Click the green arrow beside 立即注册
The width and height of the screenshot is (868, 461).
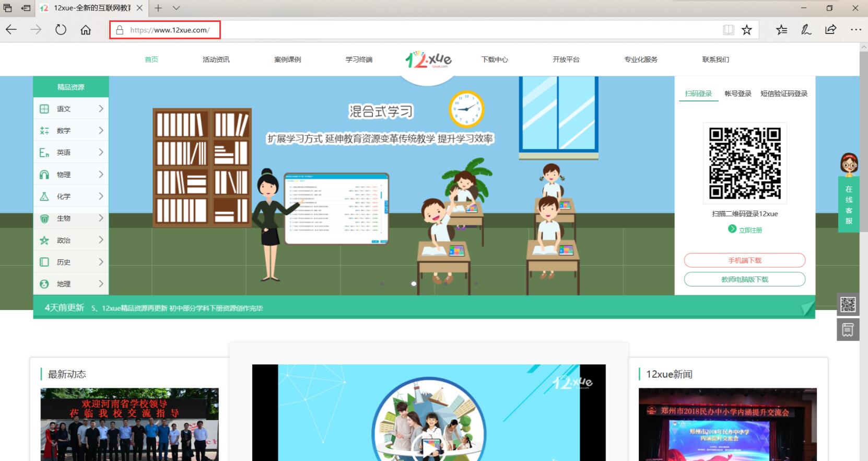point(732,229)
